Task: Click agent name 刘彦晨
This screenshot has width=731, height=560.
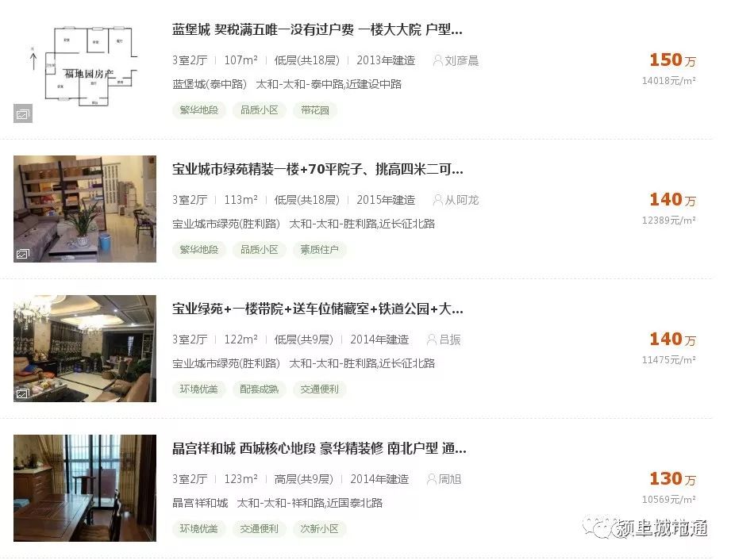Action: (461, 60)
